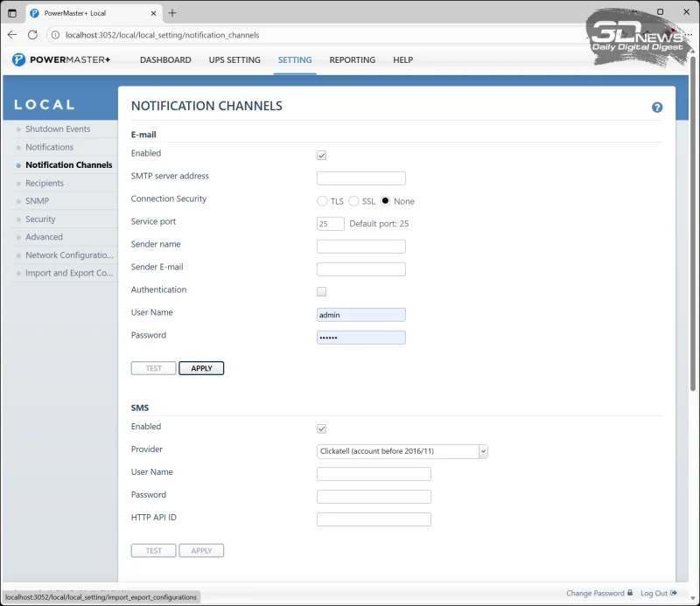
Task: Click the site information icon in address bar
Action: tap(55, 35)
